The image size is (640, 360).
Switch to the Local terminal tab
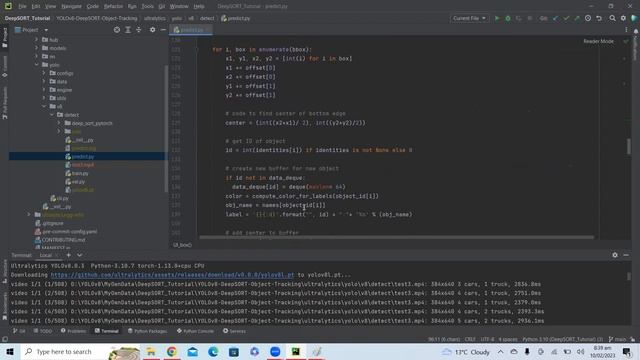tap(45, 255)
